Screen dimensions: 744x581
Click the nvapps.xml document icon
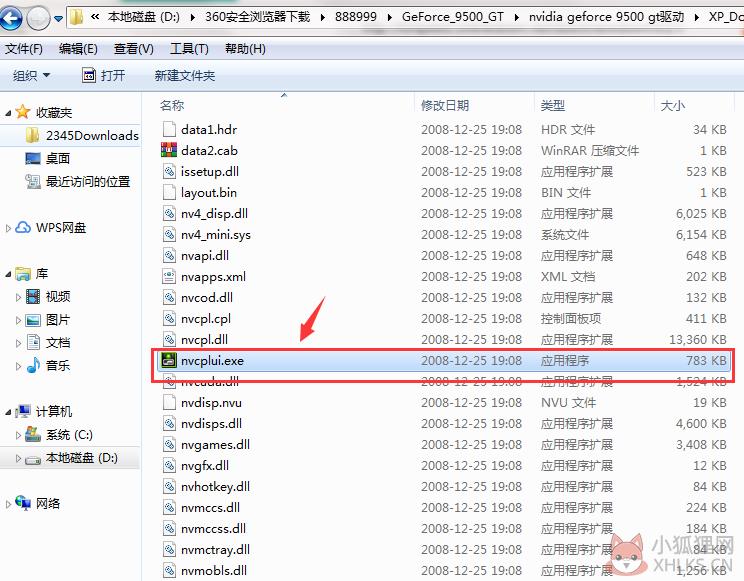click(168, 276)
